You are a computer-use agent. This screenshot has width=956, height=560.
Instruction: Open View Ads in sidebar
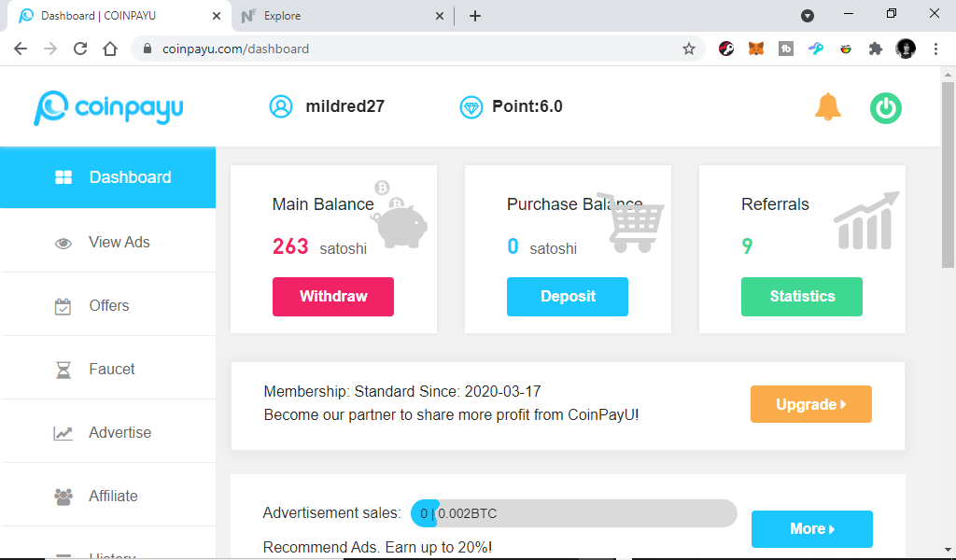(108, 242)
